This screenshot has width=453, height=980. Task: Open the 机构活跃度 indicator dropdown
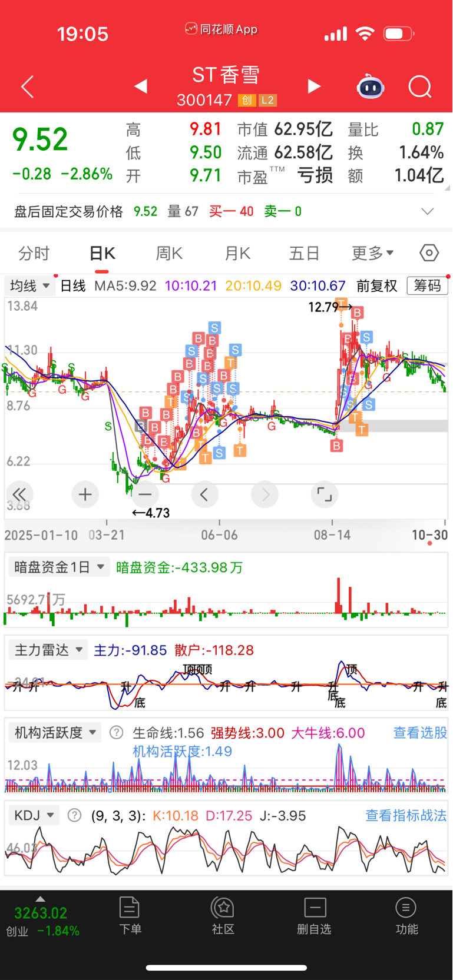click(55, 733)
